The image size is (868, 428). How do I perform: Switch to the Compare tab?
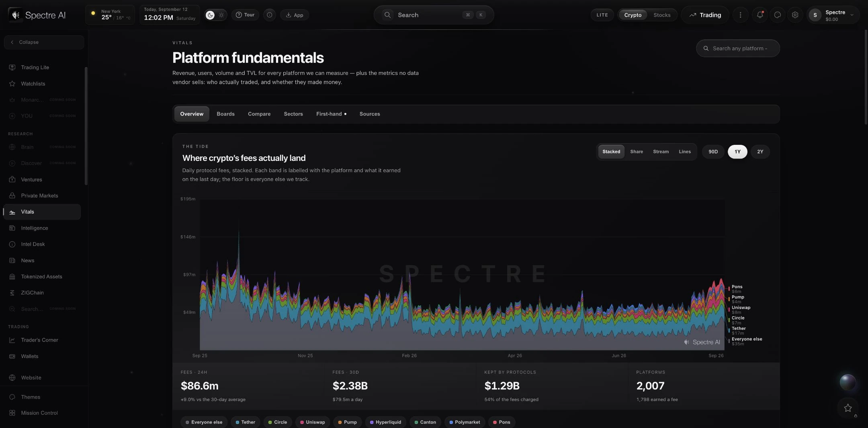tap(259, 114)
